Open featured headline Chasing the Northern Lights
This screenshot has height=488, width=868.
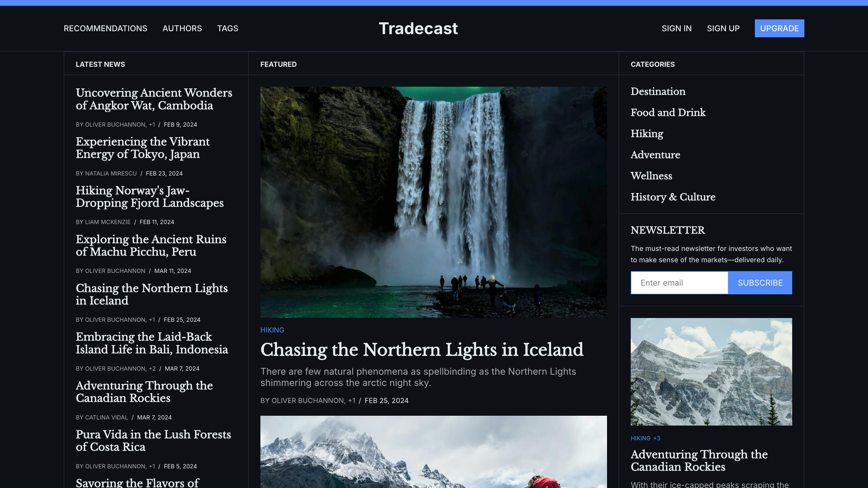coord(422,350)
